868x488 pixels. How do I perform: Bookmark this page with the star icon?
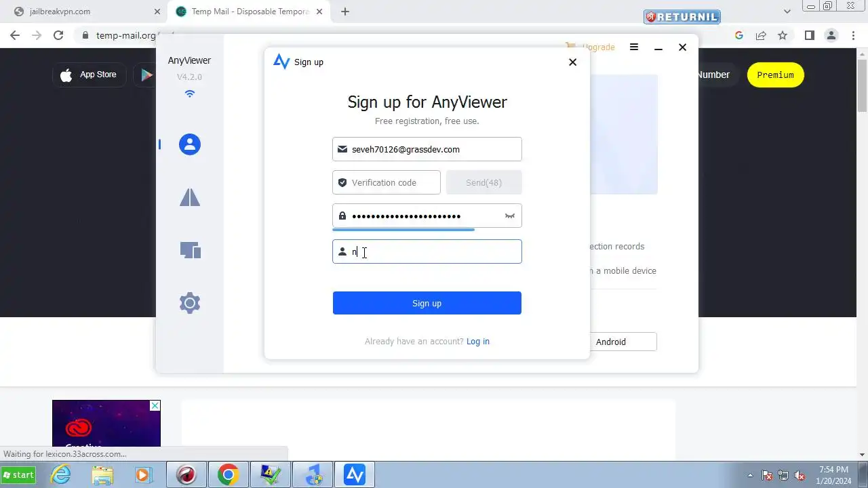783,35
